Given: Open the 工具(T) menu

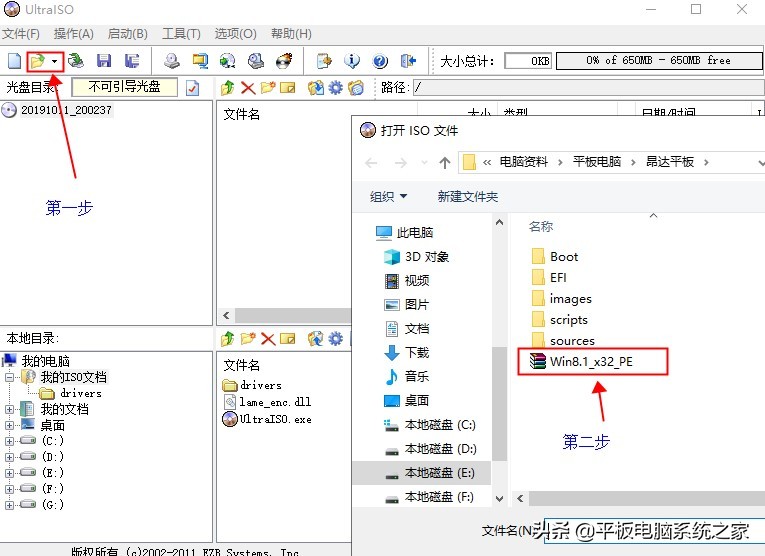Looking at the screenshot, I should click(x=181, y=34).
